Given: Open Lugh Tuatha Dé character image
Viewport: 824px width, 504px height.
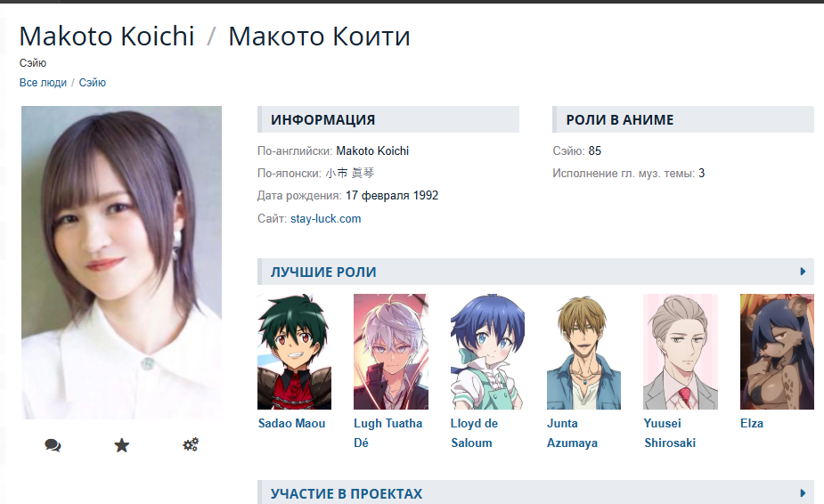Looking at the screenshot, I should [x=391, y=352].
